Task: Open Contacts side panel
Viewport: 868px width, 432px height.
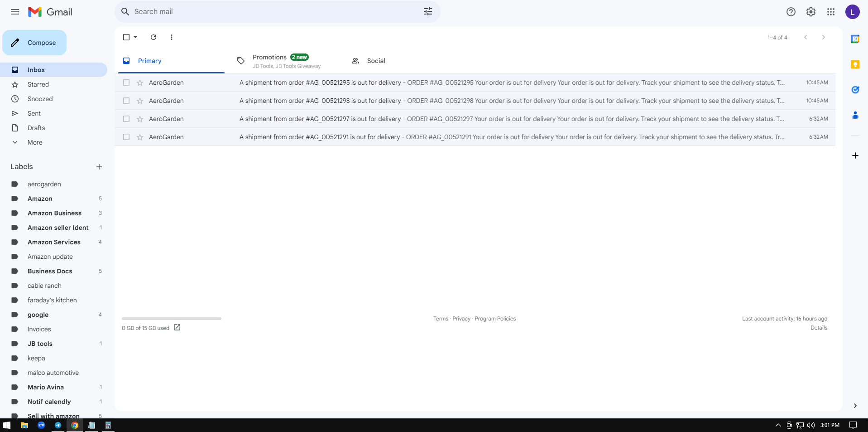Action: coord(855,115)
